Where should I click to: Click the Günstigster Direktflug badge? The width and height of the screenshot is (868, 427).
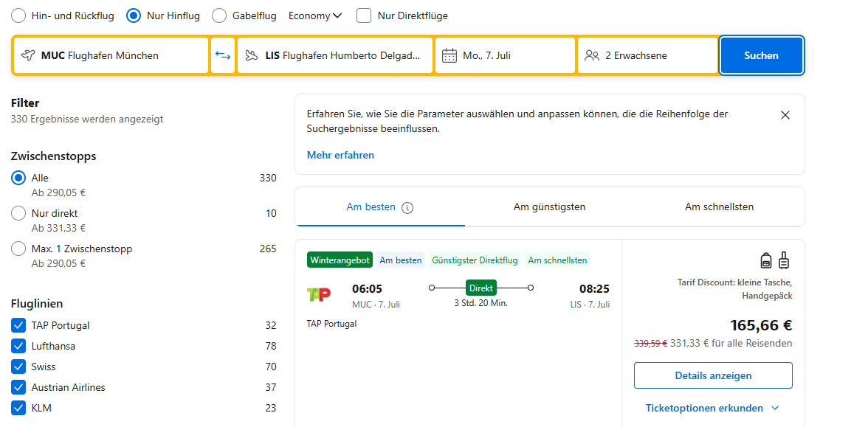[475, 260]
